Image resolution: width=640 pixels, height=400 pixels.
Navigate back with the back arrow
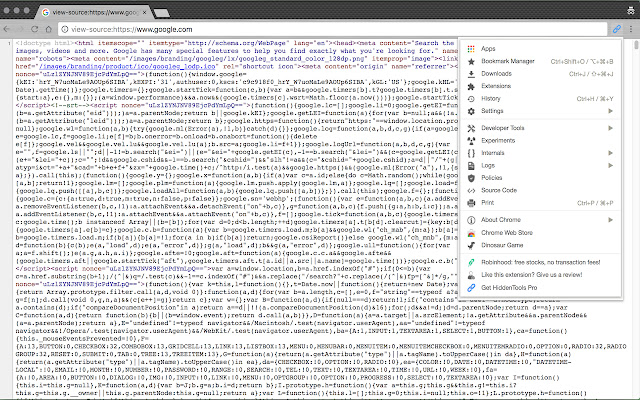coord(7,29)
